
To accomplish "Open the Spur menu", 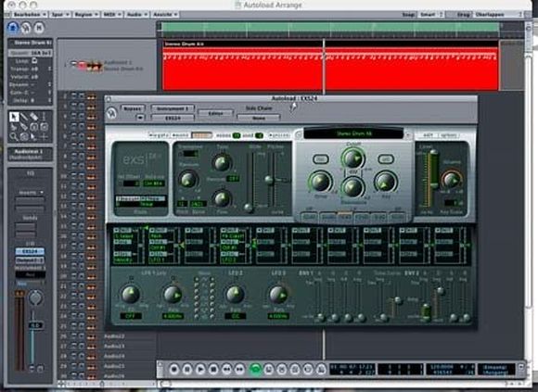I will [60, 15].
